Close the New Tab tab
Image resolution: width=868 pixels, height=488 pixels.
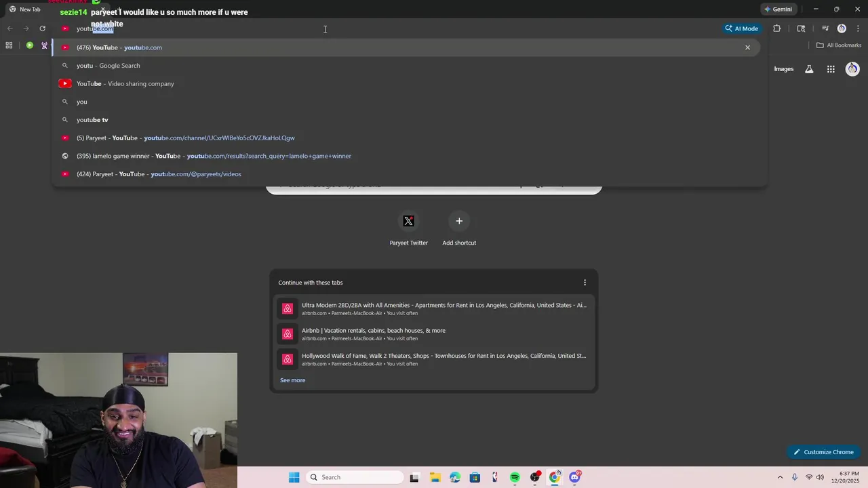click(102, 9)
